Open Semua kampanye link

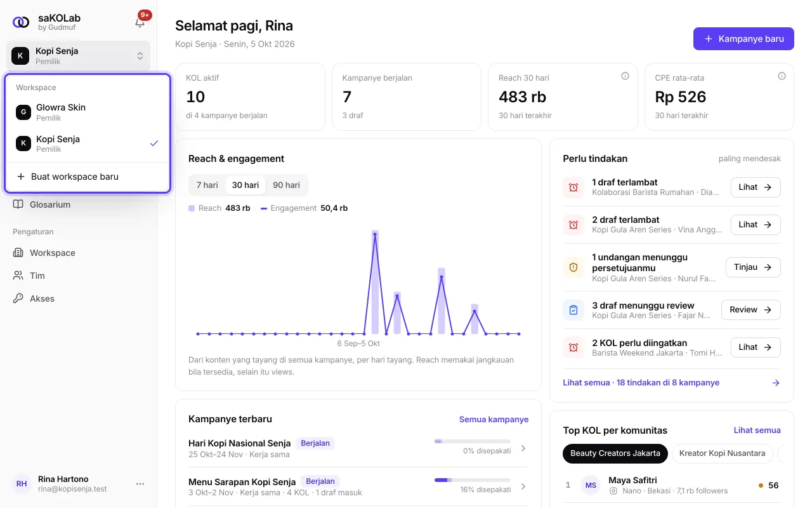click(494, 419)
